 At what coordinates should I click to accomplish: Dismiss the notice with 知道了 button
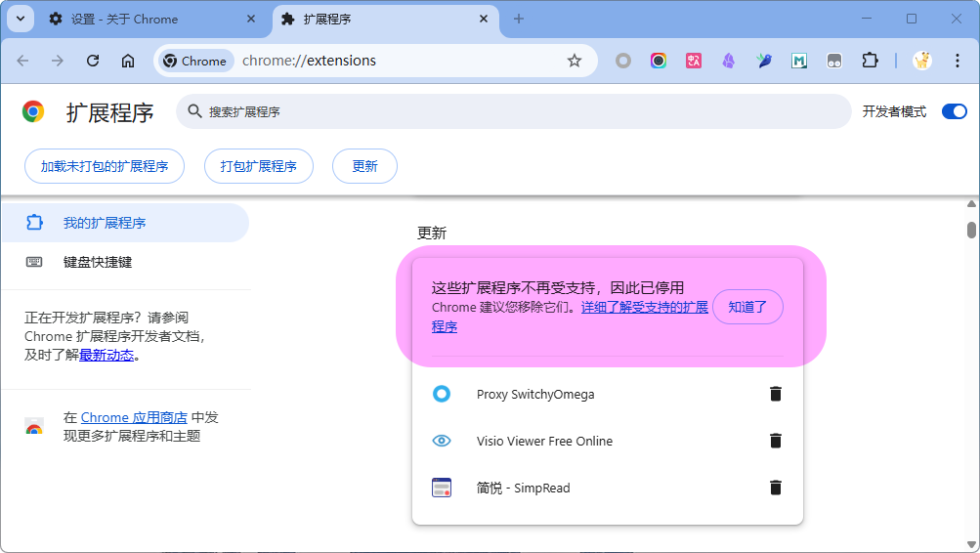[747, 307]
